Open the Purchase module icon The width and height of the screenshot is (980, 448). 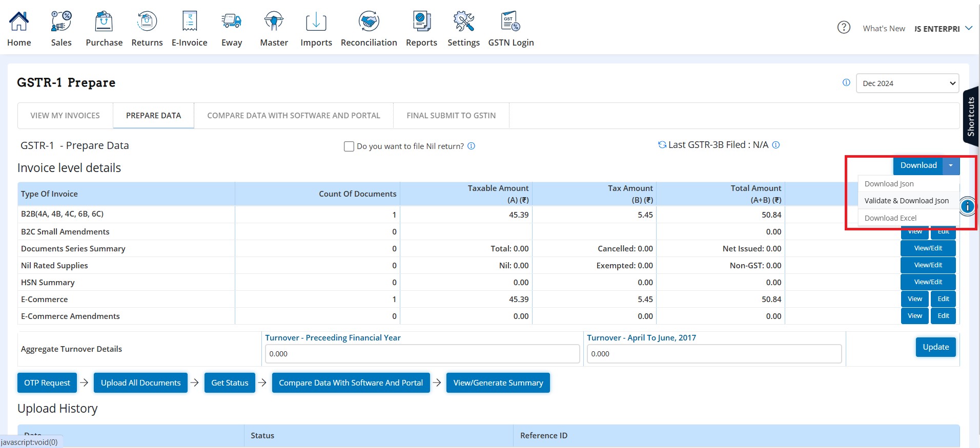pos(104,22)
